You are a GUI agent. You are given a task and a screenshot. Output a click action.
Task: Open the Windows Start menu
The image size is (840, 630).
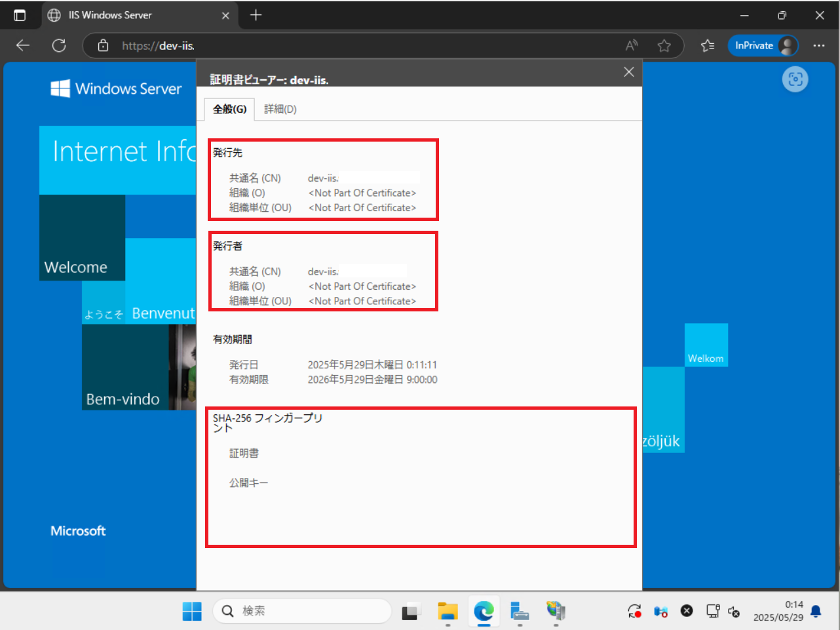(192, 611)
